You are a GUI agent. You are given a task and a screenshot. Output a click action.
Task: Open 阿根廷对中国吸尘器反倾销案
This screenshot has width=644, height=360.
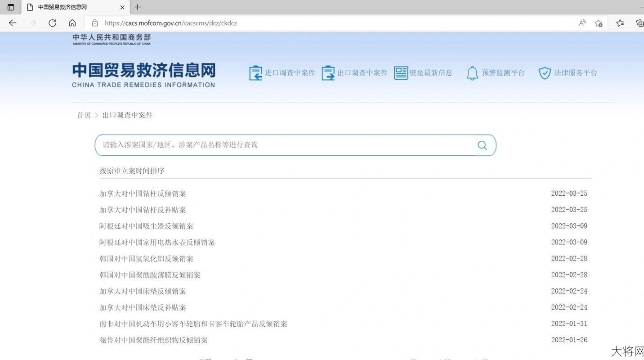pos(146,226)
